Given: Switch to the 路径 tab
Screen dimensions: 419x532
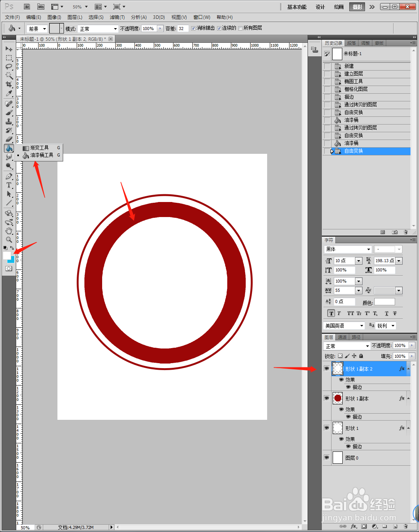Looking at the screenshot, I should (356, 337).
